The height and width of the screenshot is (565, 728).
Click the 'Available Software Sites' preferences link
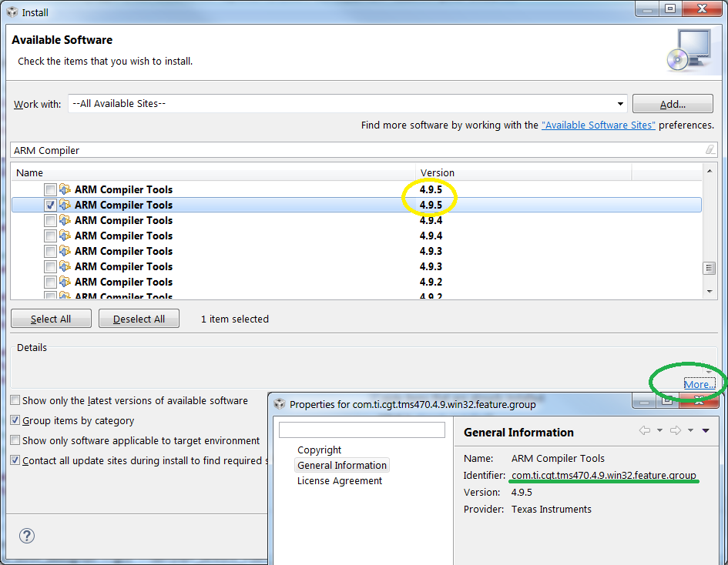pyautogui.click(x=598, y=124)
